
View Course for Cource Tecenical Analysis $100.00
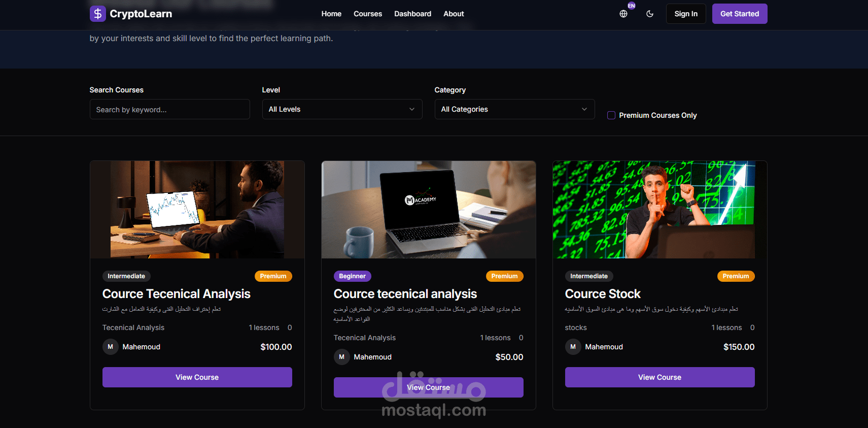197,377
